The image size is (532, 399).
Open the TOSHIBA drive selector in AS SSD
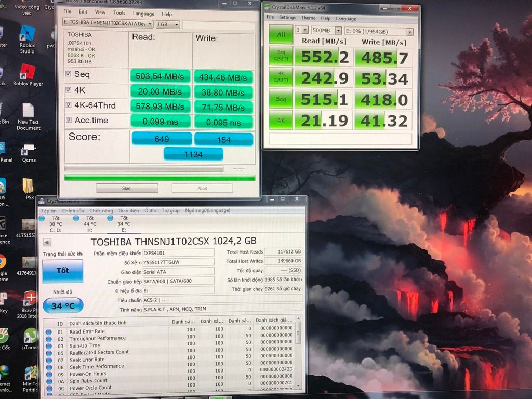point(108,23)
